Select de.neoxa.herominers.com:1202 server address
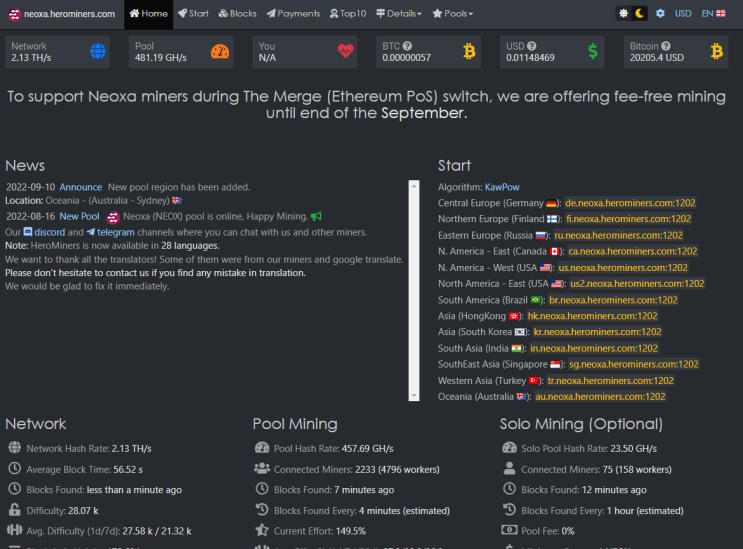This screenshot has height=549, width=743. pos(630,203)
